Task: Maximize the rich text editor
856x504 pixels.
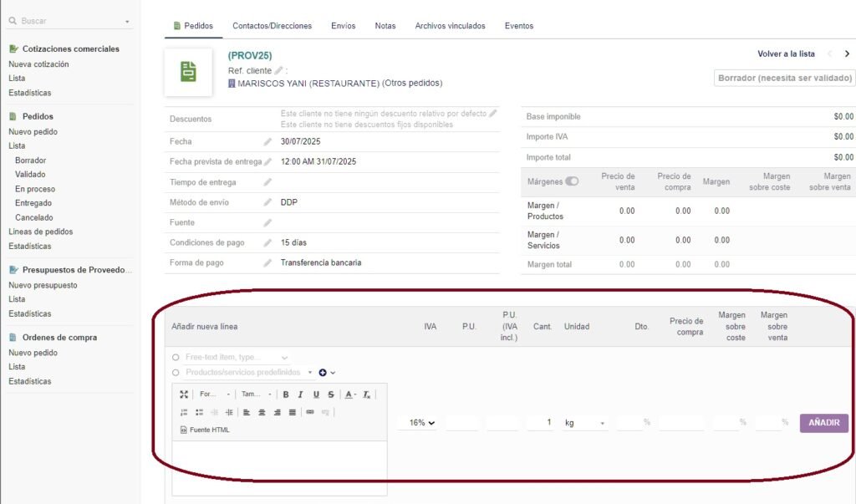Action: pos(185,395)
